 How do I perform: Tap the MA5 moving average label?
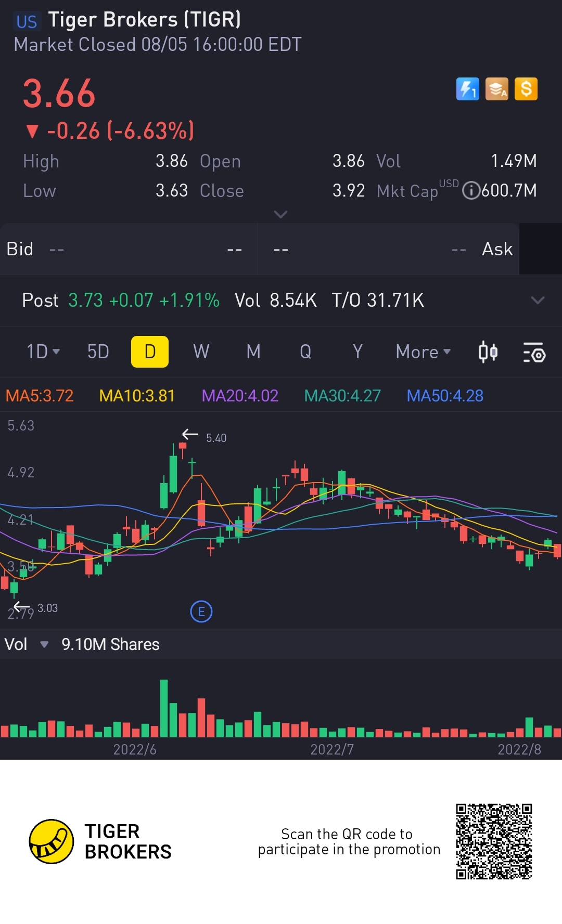pos(40,396)
